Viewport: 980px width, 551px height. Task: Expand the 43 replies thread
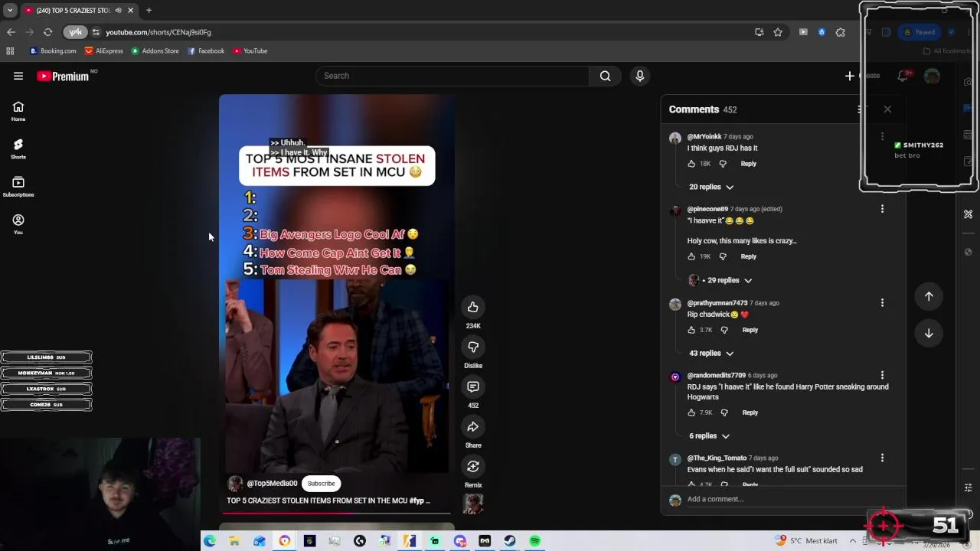tap(711, 354)
